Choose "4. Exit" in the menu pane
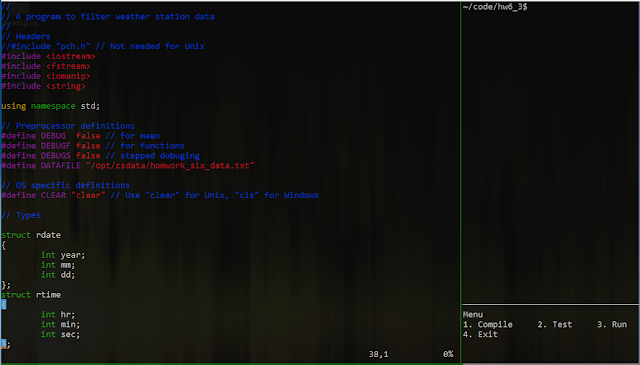 [480, 334]
